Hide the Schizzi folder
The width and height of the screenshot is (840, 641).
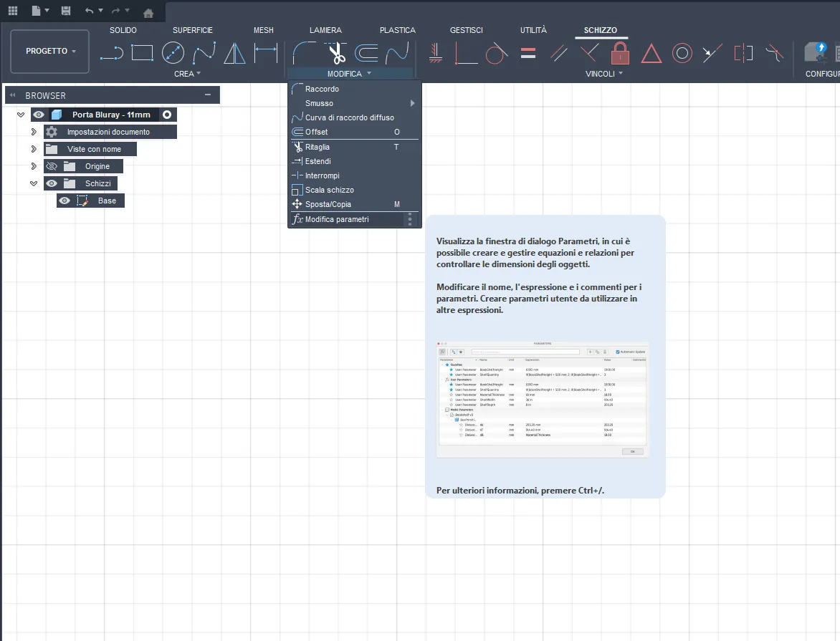(x=52, y=183)
